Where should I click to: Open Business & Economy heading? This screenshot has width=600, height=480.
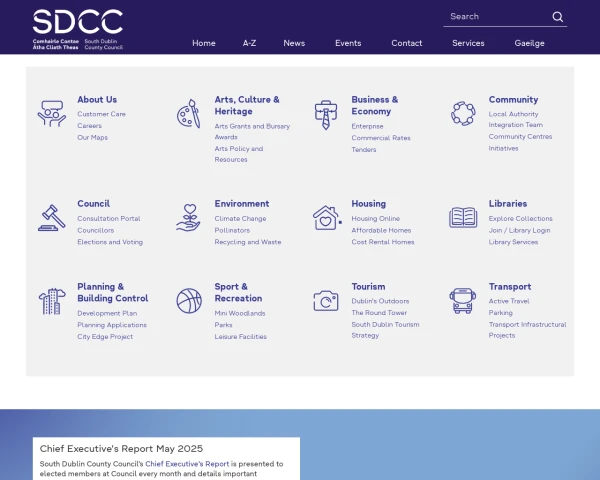375,105
